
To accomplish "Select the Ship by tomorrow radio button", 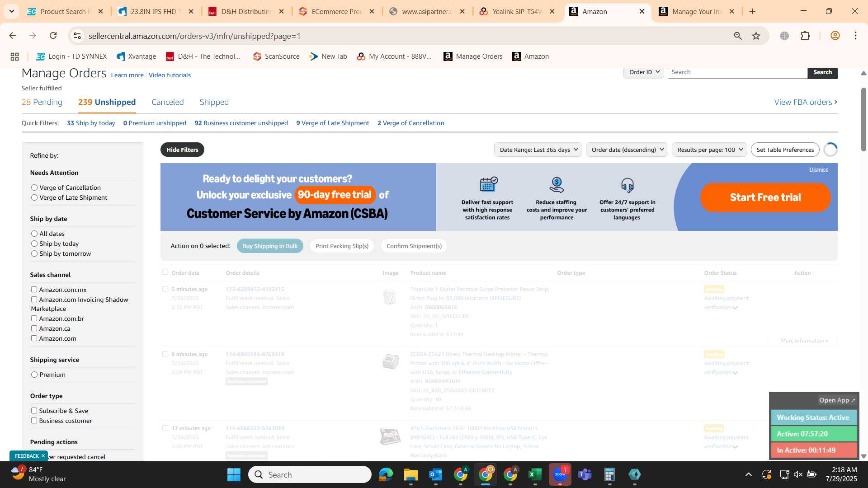I will [x=34, y=253].
